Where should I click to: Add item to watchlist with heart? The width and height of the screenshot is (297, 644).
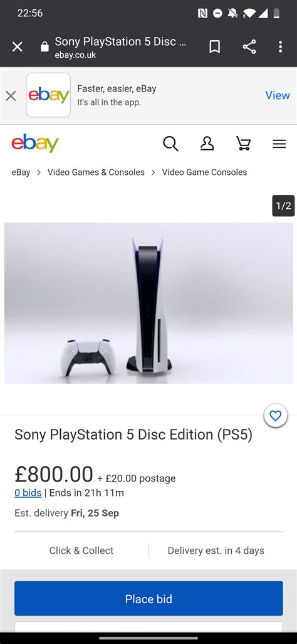[x=275, y=416]
